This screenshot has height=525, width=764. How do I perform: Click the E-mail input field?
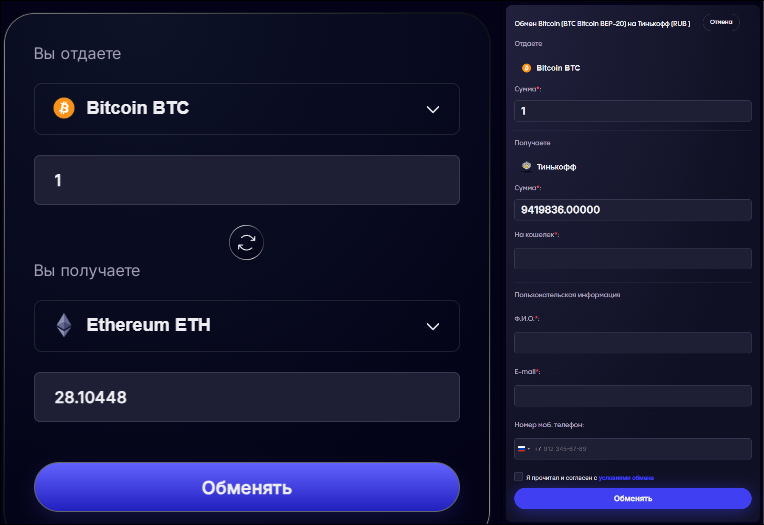coord(632,396)
